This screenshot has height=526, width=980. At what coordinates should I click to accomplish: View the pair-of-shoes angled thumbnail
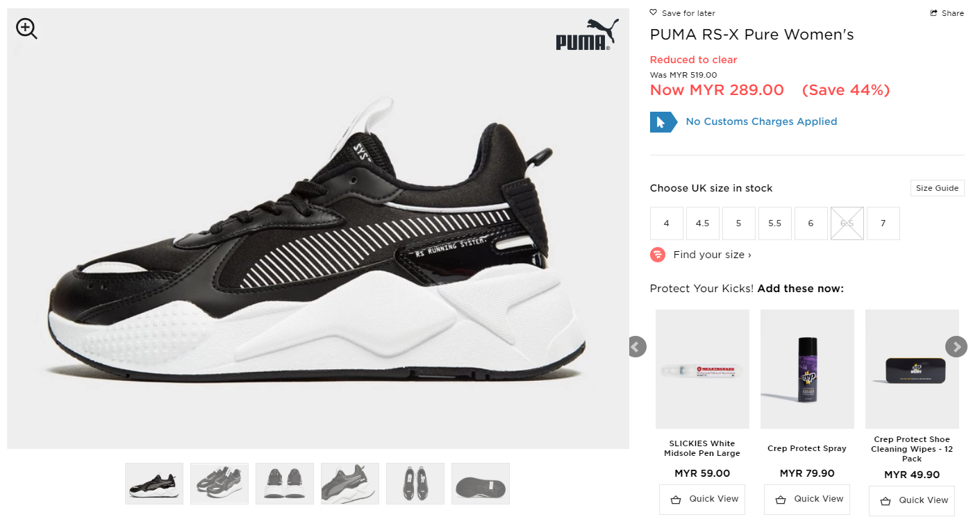click(x=219, y=484)
